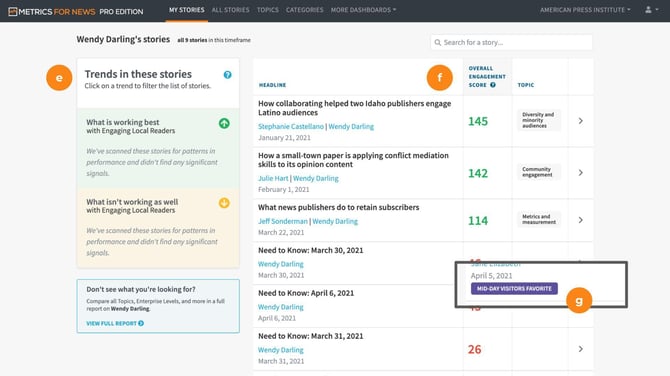Open the Idaho publishers story chevron
This screenshot has width=670, height=376.
click(581, 121)
